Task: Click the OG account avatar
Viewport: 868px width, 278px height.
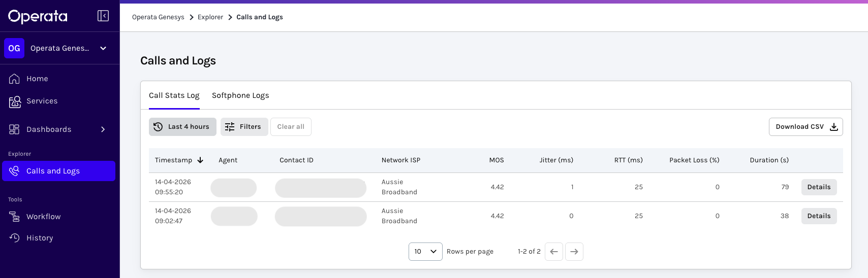Action: tap(14, 48)
